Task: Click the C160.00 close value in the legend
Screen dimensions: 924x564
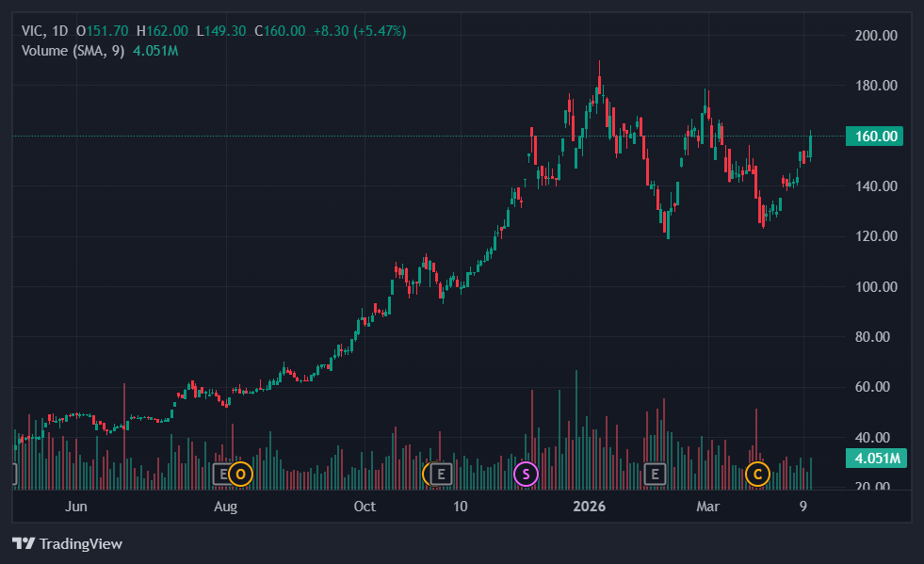Action: pyautogui.click(x=280, y=31)
